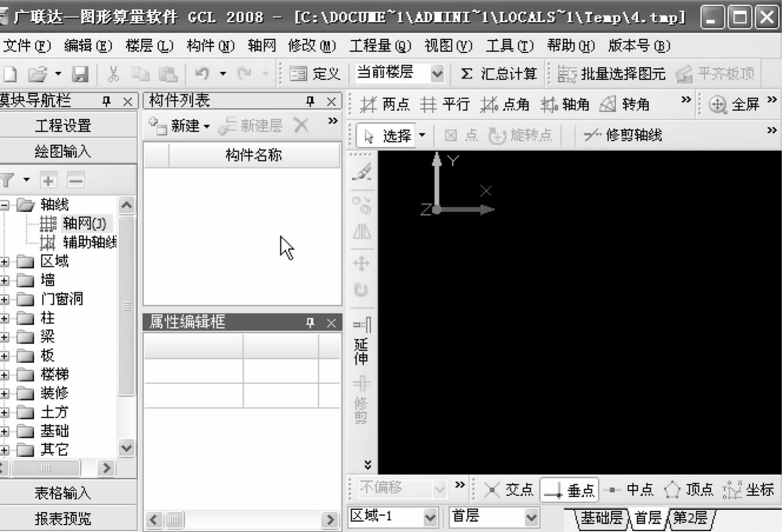The height and width of the screenshot is (532, 782).
Task: Open the 首层 floor dropdown
Action: pyautogui.click(x=532, y=517)
